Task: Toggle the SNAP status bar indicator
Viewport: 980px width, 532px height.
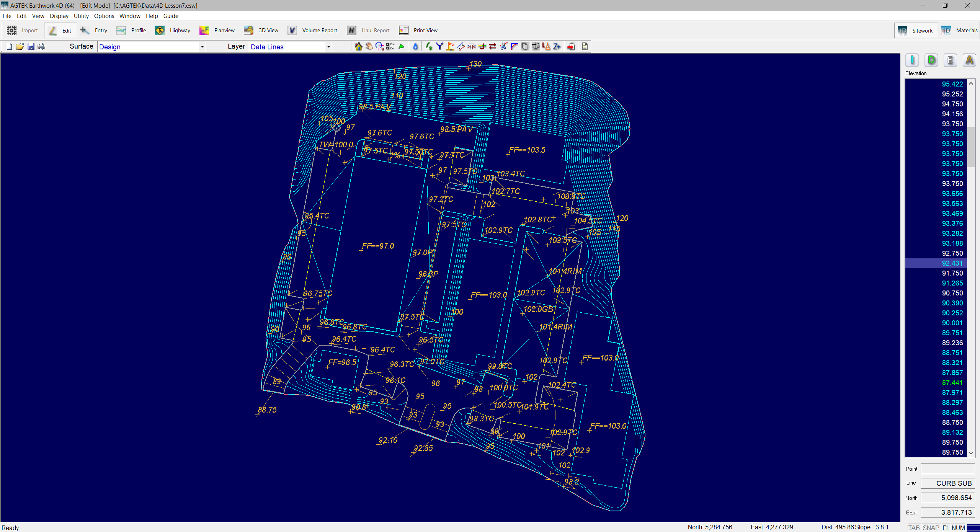Action: click(x=931, y=527)
